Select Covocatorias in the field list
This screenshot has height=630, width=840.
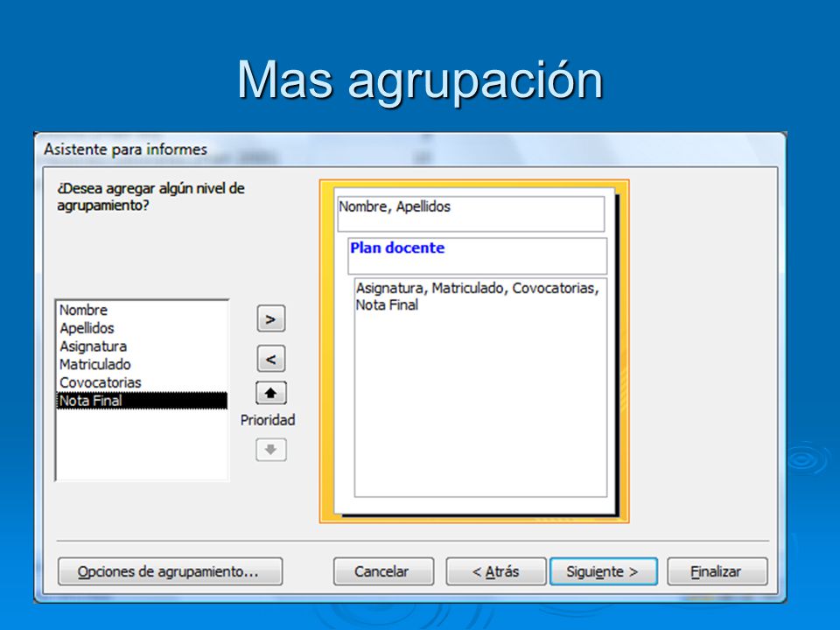point(142,383)
